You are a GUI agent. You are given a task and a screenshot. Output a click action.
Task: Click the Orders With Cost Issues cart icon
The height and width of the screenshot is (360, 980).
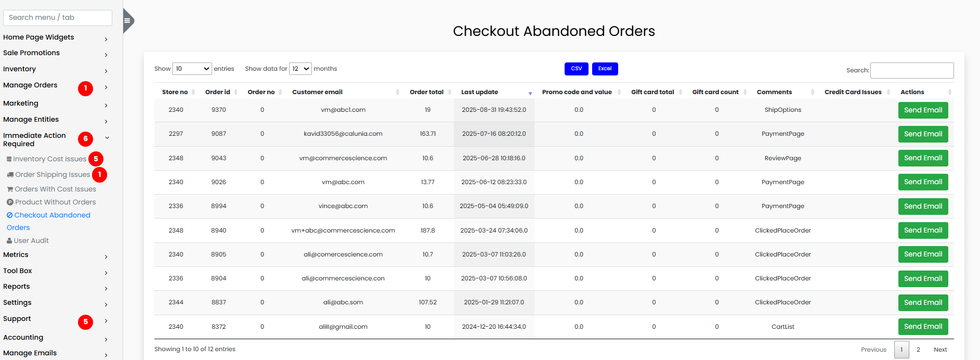[10, 189]
